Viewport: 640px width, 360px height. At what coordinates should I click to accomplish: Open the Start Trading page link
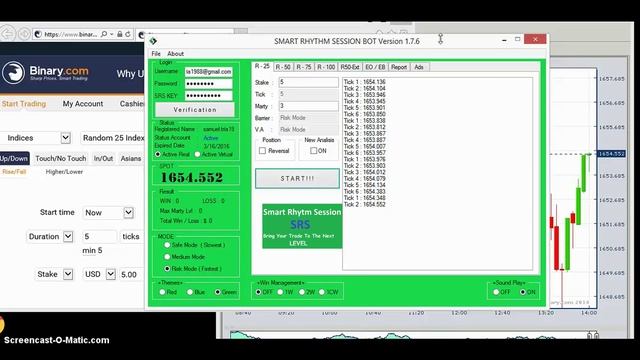click(24, 104)
